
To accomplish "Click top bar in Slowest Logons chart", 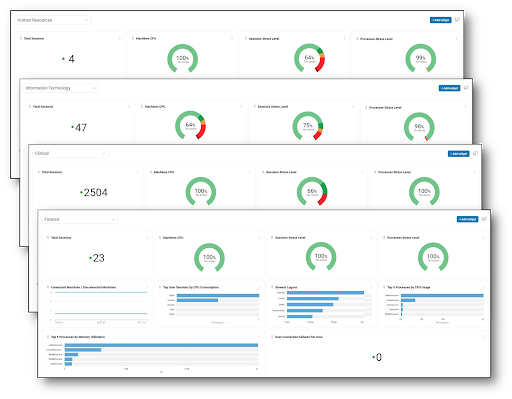I will tap(325, 293).
